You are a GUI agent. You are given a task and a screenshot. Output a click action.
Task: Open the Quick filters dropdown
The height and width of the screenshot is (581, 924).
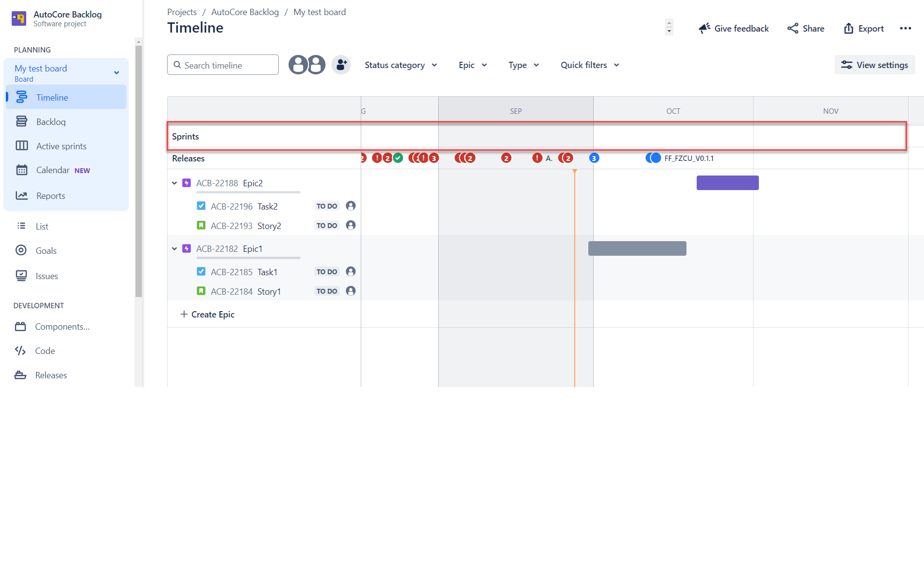590,65
